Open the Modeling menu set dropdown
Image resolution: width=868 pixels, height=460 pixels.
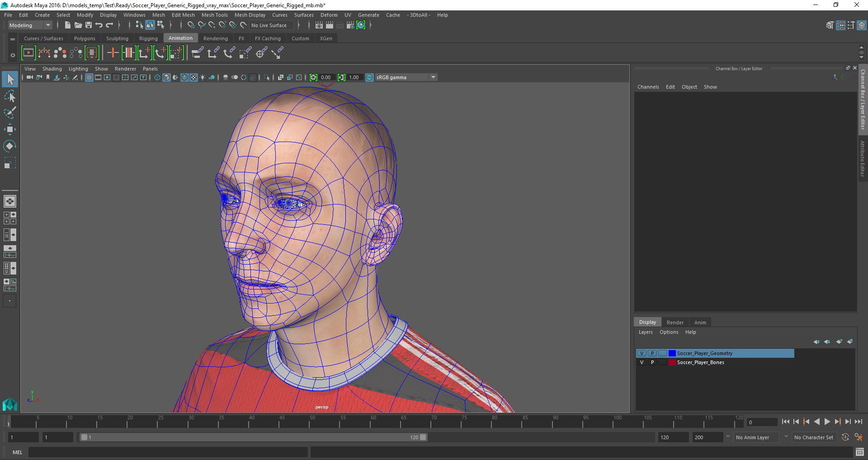pyautogui.click(x=30, y=25)
